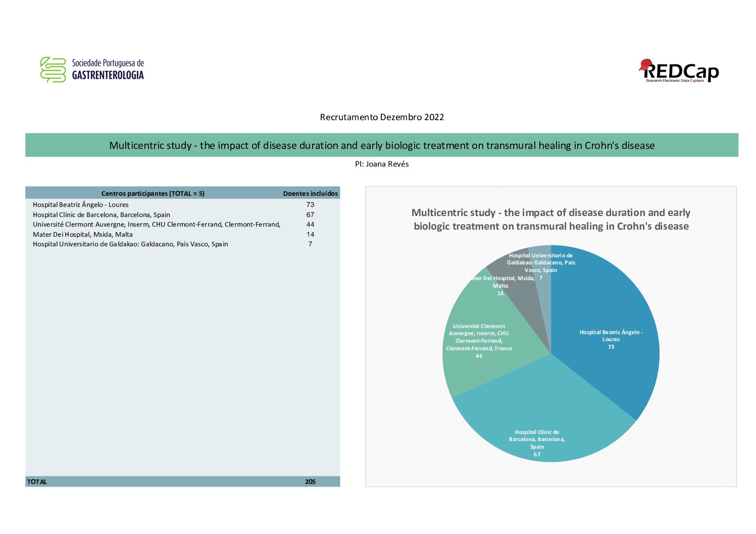Select the Hospital Beatriz Ângelo - Loures row
This screenshot has height=534, width=756.
[183, 204]
